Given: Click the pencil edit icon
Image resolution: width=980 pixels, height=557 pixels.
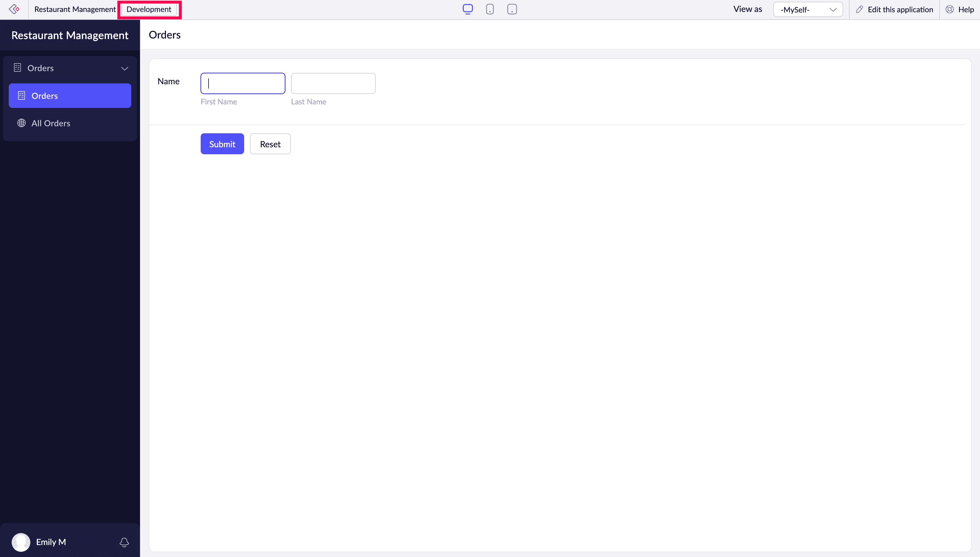Looking at the screenshot, I should (860, 10).
